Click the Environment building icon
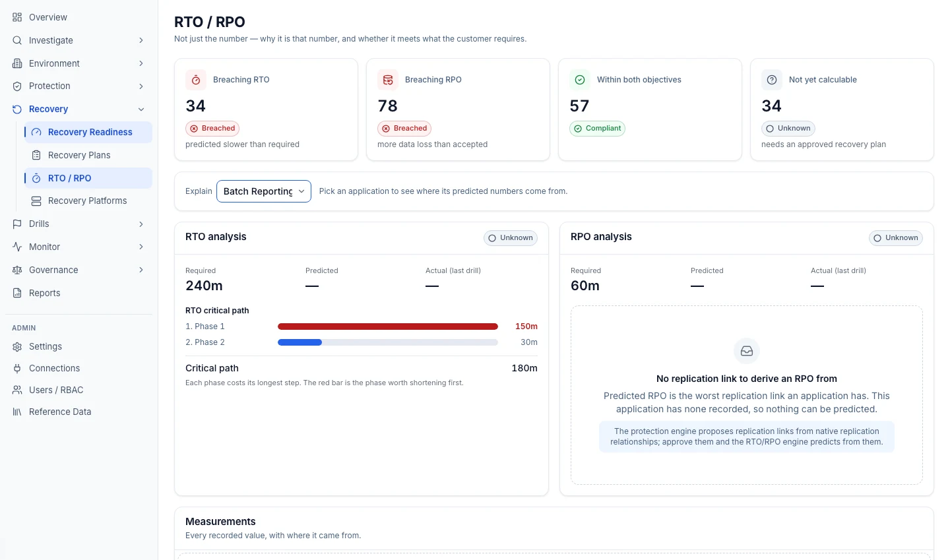The height and width of the screenshot is (560, 950). click(x=17, y=63)
